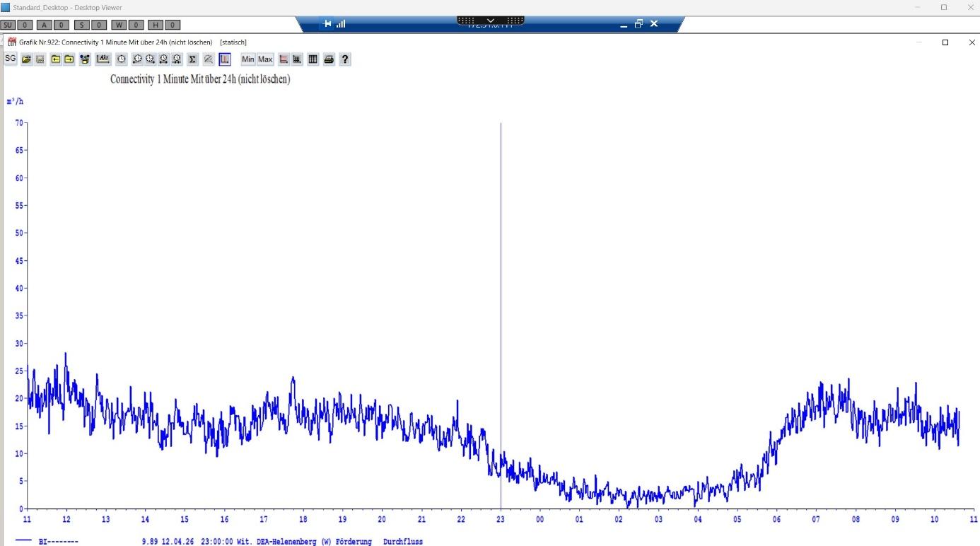Image resolution: width=980 pixels, height=546 pixels.
Task: Go to next graphic with right arrow folder
Action: point(69,59)
